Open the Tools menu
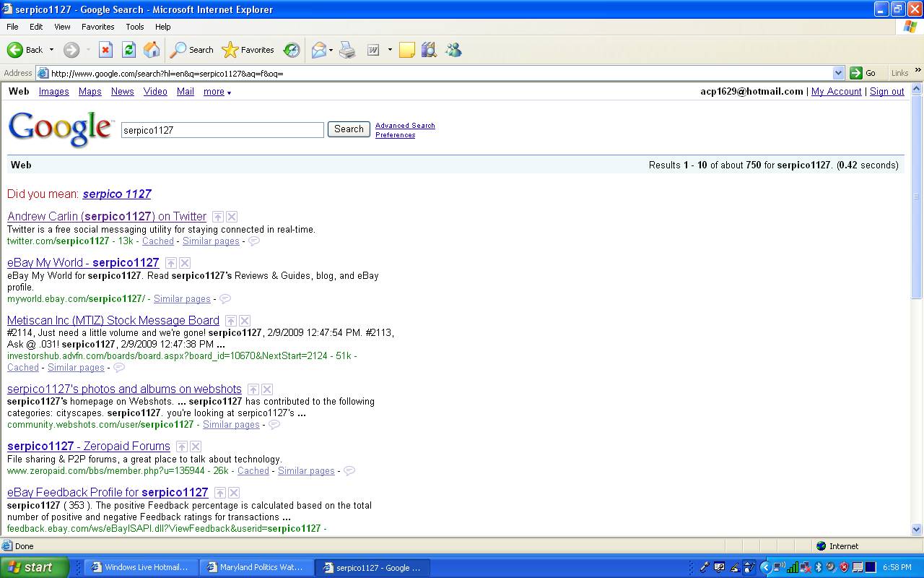The image size is (924, 578). click(135, 27)
